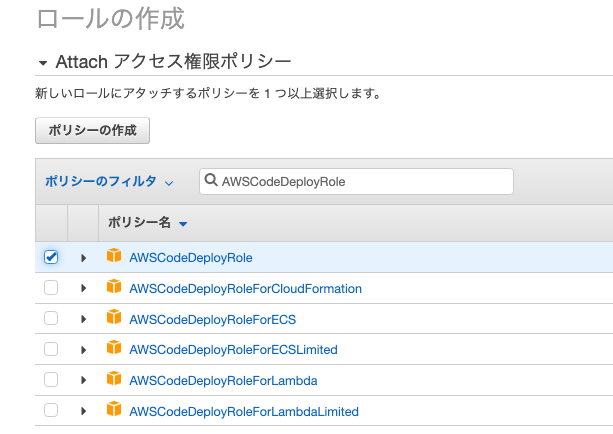The height and width of the screenshot is (434, 613).
Task: Click the orange box icon beside AWSCodeDeployRole
Action: coord(114,256)
